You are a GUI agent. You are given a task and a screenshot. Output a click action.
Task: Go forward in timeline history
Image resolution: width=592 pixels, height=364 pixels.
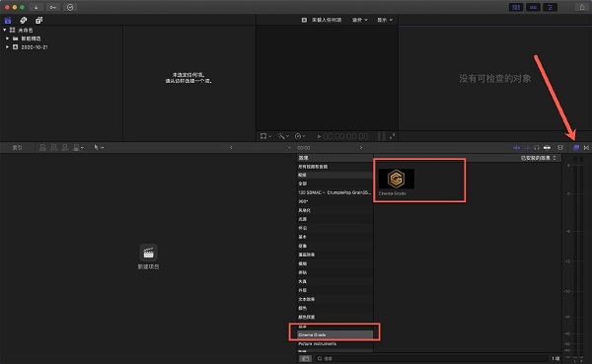[x=361, y=148]
